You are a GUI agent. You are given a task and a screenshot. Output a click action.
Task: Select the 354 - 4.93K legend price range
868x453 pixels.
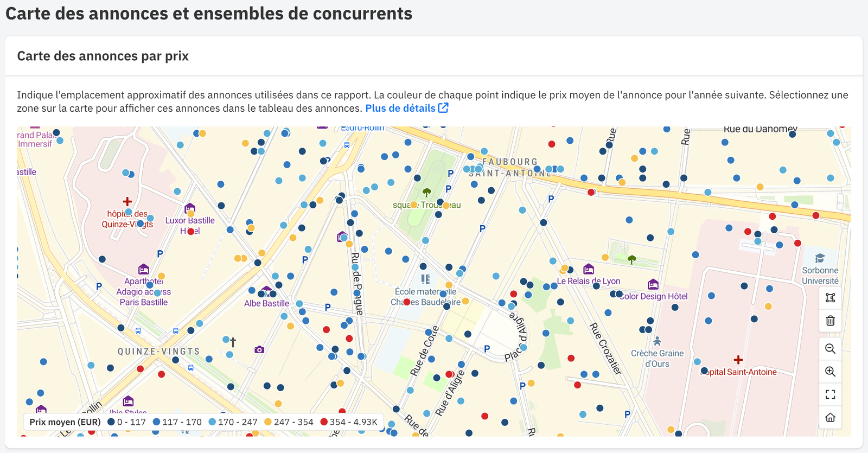pyautogui.click(x=349, y=422)
